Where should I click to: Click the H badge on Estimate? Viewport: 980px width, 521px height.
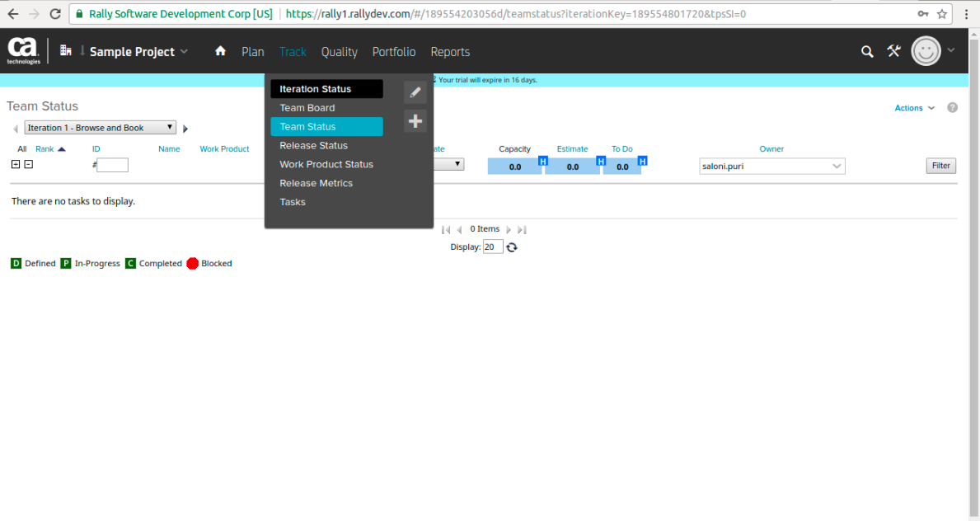[601, 162]
